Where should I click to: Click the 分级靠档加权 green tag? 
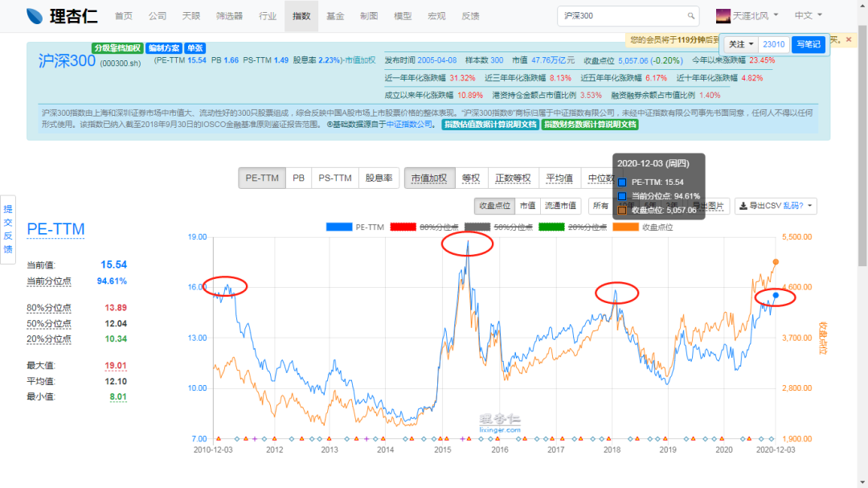(x=117, y=48)
